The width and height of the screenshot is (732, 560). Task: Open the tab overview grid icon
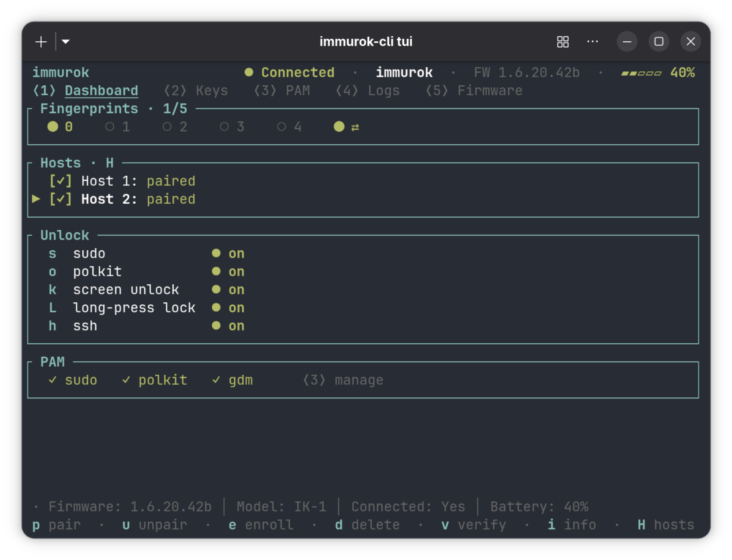563,42
